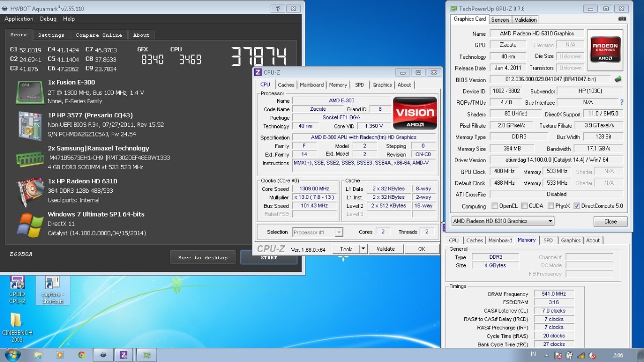Open the Debug menu in Aquamark
The height and width of the screenshot is (362, 644).
[x=48, y=19]
